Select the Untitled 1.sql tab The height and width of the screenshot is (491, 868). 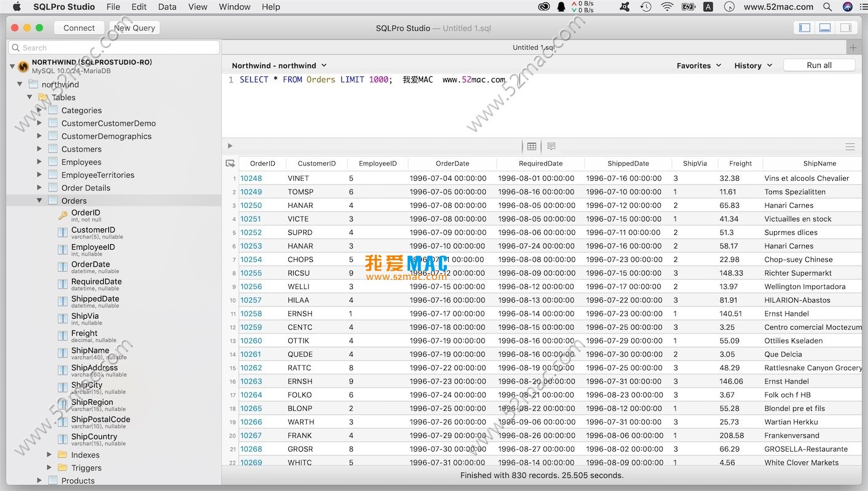[x=534, y=47]
